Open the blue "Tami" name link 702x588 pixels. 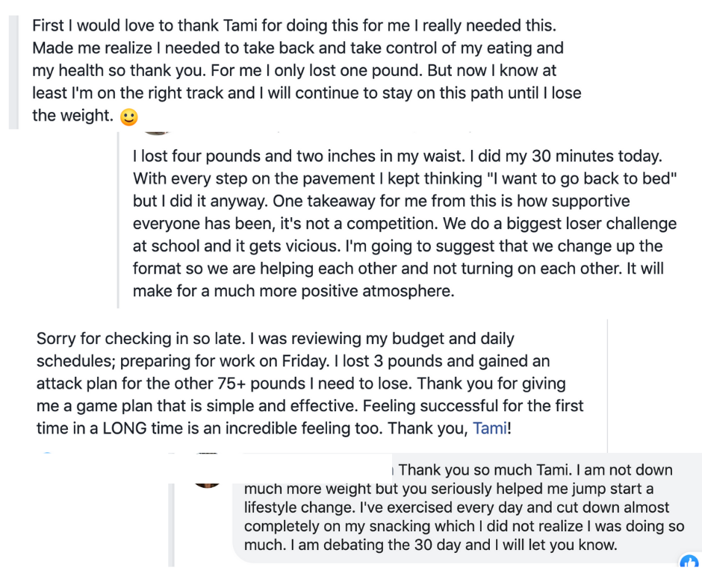point(489,429)
